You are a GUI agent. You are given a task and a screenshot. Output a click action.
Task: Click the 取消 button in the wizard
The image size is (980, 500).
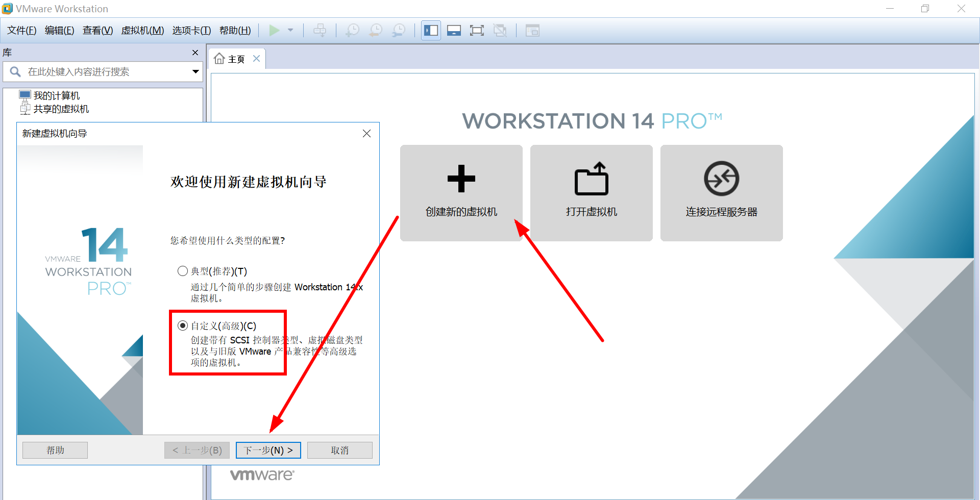[x=339, y=450]
